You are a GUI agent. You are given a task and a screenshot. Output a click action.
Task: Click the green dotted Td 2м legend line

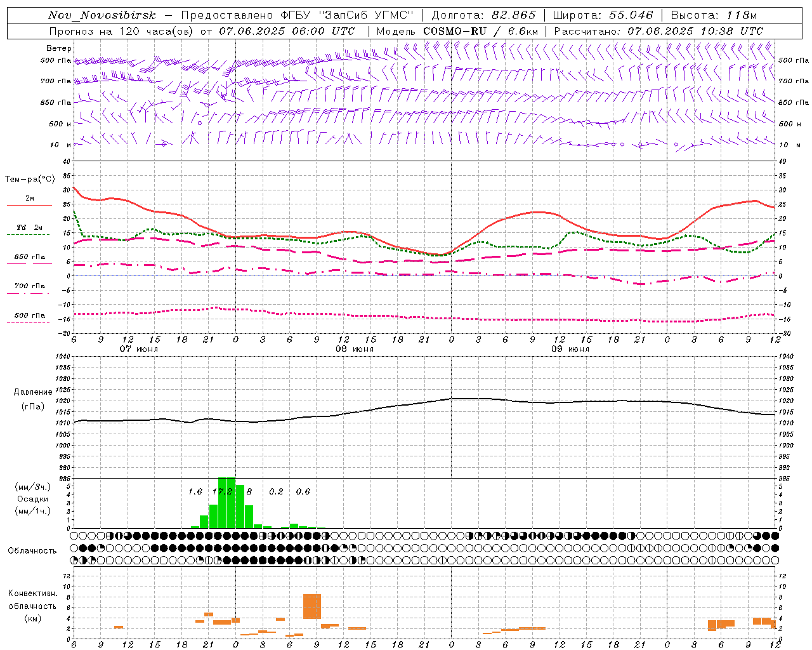tap(28, 235)
